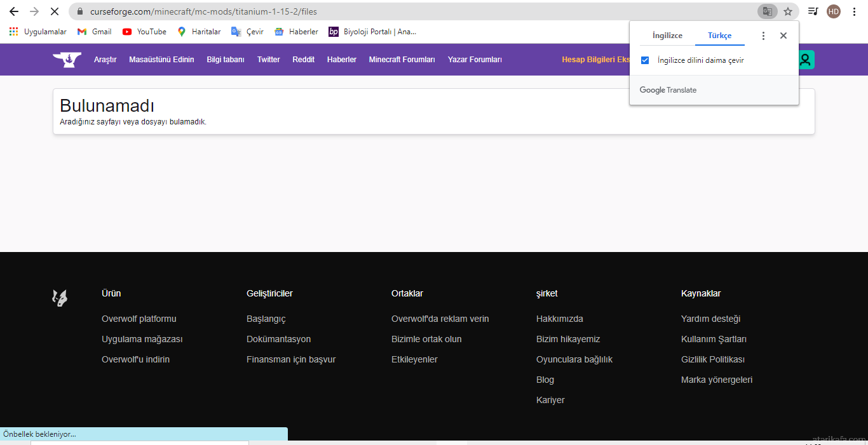
Task: Open Araştır in the navigation bar
Action: coord(105,60)
